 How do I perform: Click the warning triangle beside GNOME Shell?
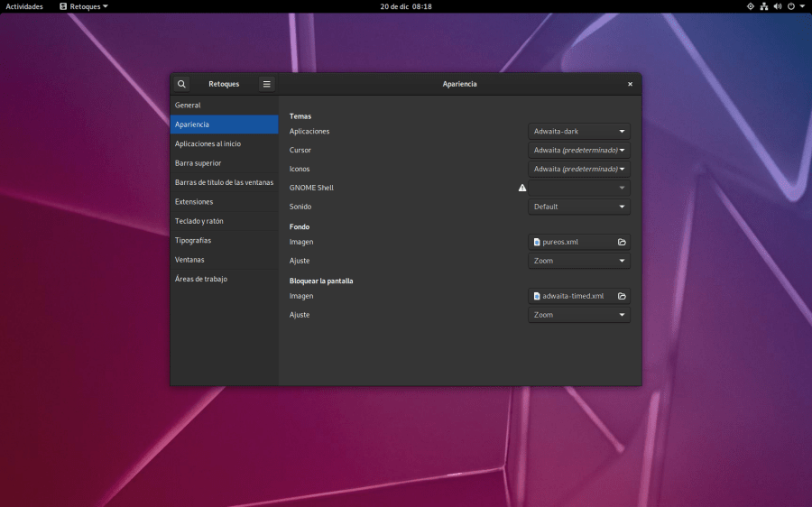click(522, 188)
